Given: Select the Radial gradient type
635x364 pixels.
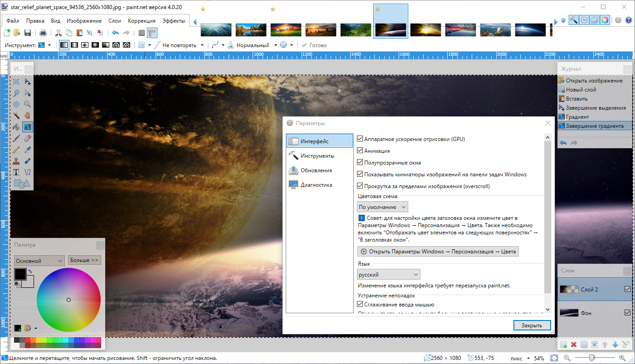Looking at the screenshot, I should click(95, 45).
